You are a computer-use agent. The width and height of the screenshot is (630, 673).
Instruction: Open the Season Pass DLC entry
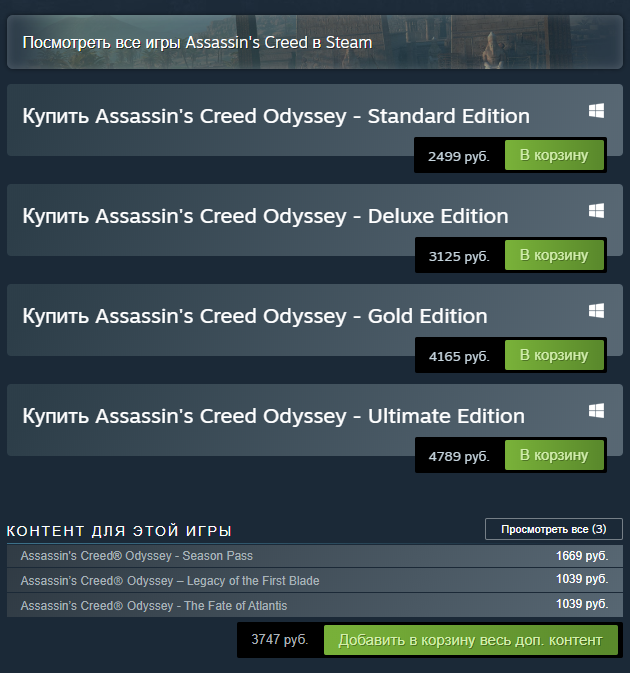136,556
